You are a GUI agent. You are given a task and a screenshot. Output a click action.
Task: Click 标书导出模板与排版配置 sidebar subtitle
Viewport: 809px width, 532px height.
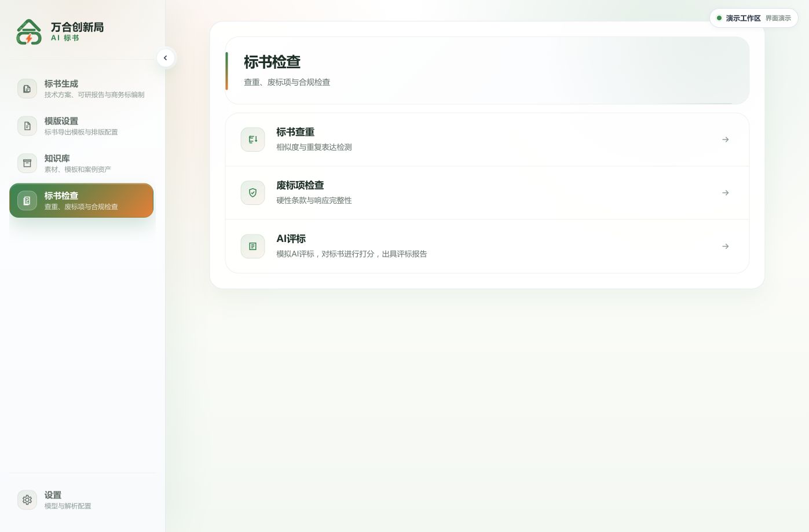pyautogui.click(x=81, y=132)
